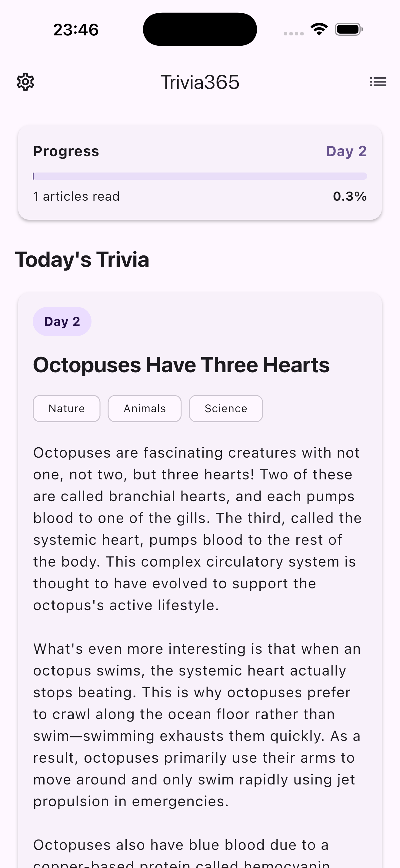Viewport: 400px width, 868px height.
Task: Click the progress bar
Action: point(200,176)
